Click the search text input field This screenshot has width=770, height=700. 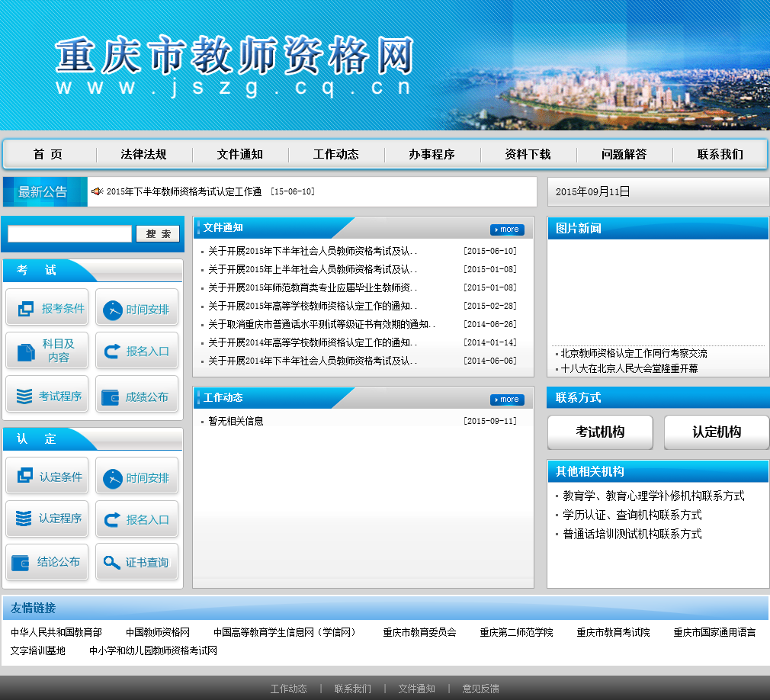click(x=69, y=234)
